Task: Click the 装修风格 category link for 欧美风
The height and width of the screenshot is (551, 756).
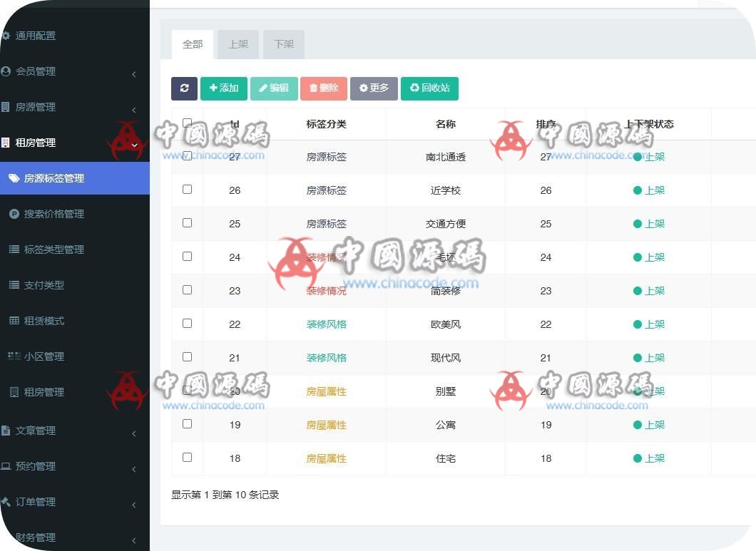Action: pyautogui.click(x=326, y=324)
